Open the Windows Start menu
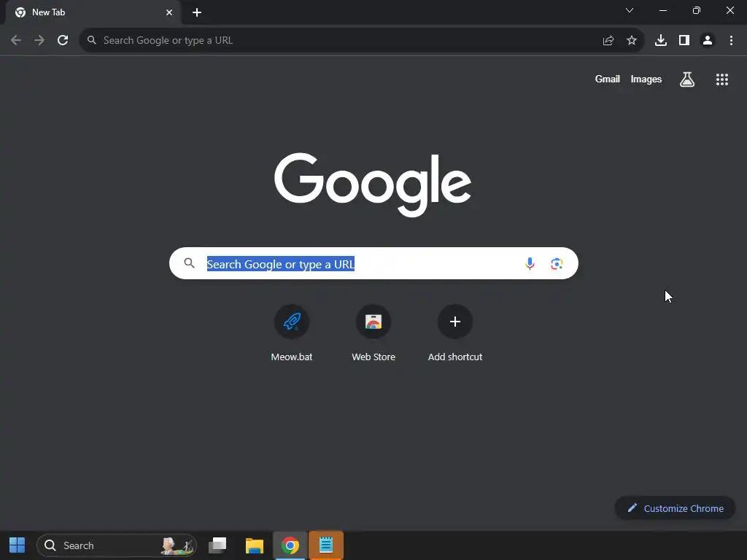Viewport: 747px width, 560px height. point(18,545)
